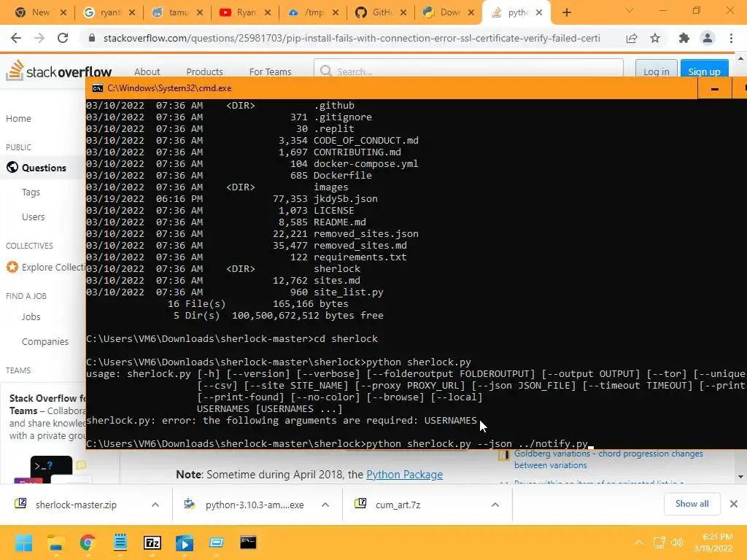Click the site lock icon in the address bar
The width and height of the screenshot is (747, 560).
(x=92, y=38)
